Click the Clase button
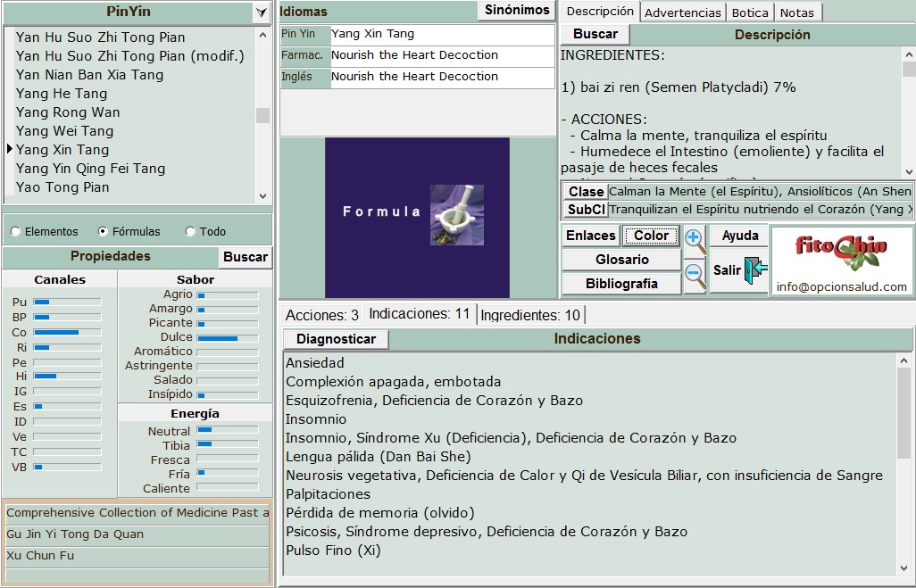Viewport: 916px width, 588px height. click(x=586, y=192)
